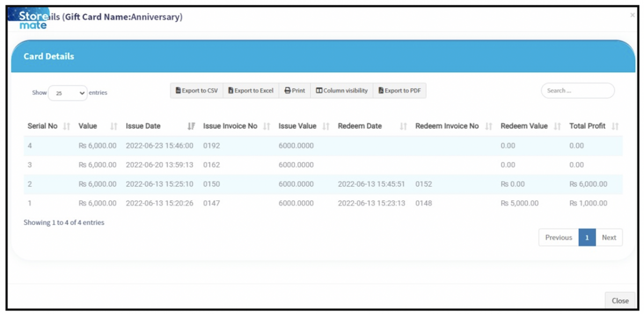Go to Next page
The image size is (644, 314).
[x=609, y=237]
